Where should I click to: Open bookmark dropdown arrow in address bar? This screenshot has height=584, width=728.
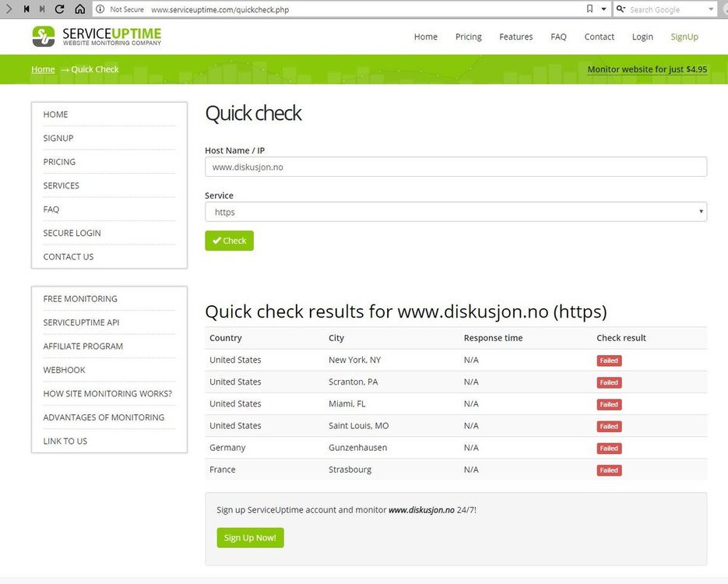point(603,9)
